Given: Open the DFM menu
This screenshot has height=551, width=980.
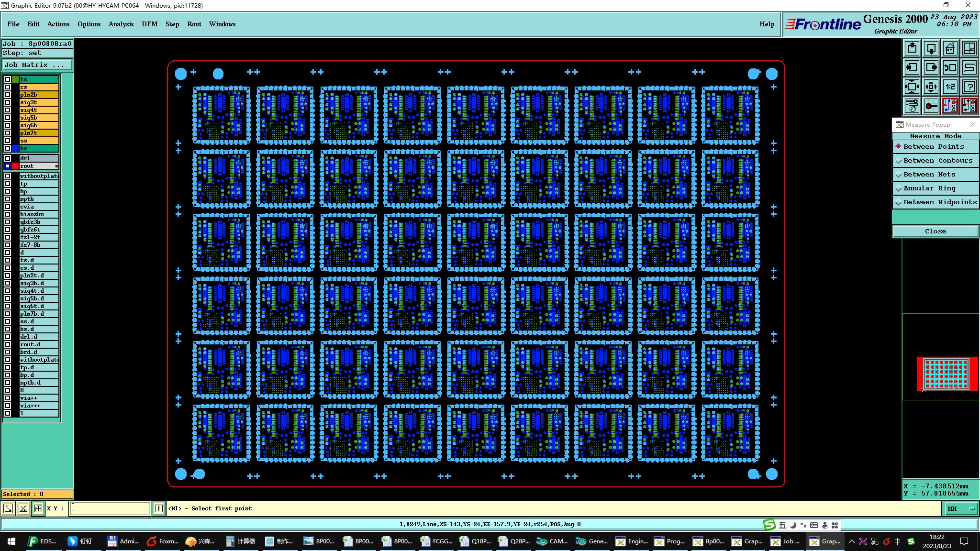Looking at the screenshot, I should pyautogui.click(x=149, y=24).
